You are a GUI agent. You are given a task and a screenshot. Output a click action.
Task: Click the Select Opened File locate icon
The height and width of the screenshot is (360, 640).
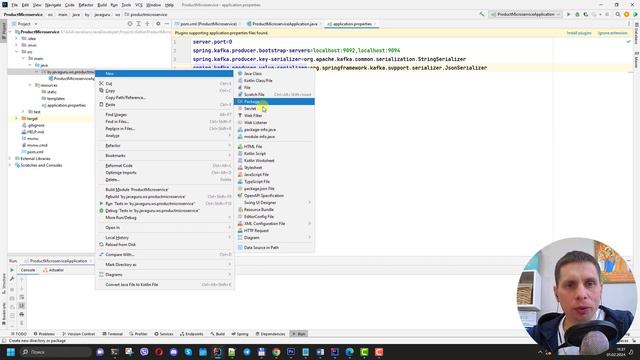(130, 24)
